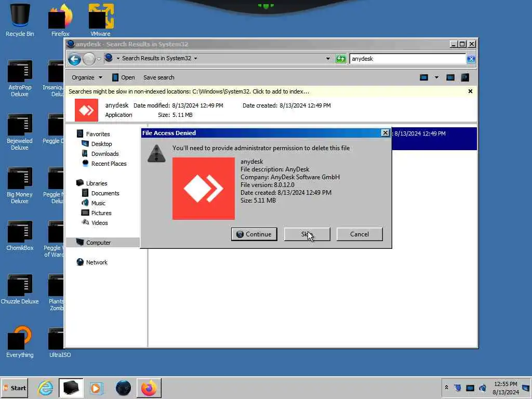Click the change view icon
The height and width of the screenshot is (399, 532).
[424, 77]
